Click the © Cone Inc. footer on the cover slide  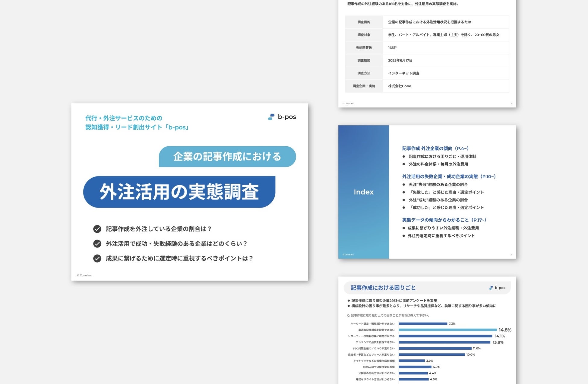pos(84,275)
